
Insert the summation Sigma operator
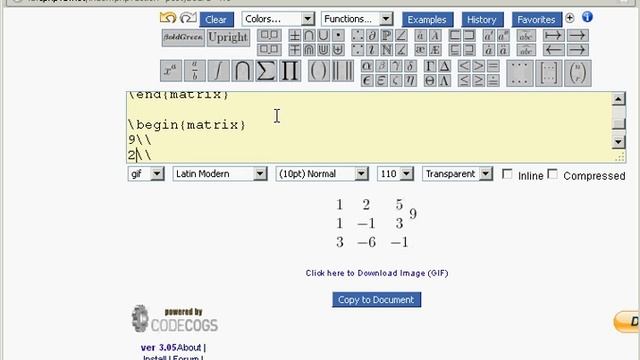pos(266,71)
